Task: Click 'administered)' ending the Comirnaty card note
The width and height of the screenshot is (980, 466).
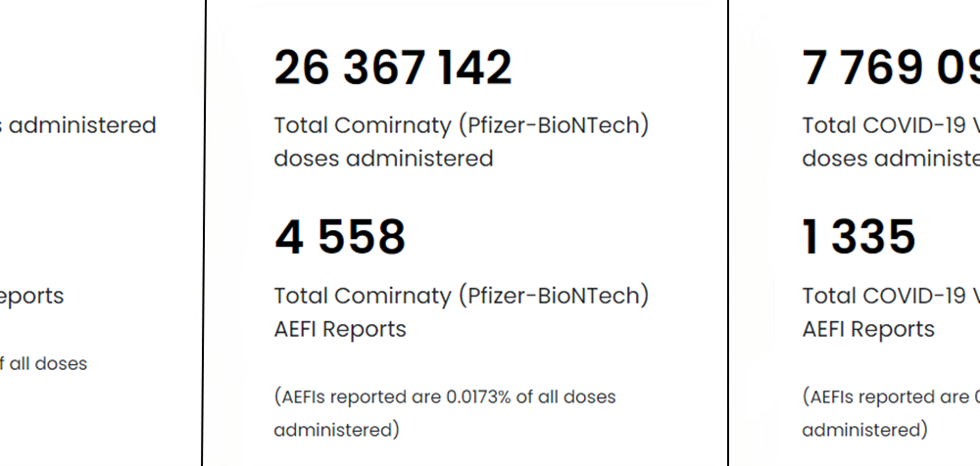Action: tap(336, 430)
